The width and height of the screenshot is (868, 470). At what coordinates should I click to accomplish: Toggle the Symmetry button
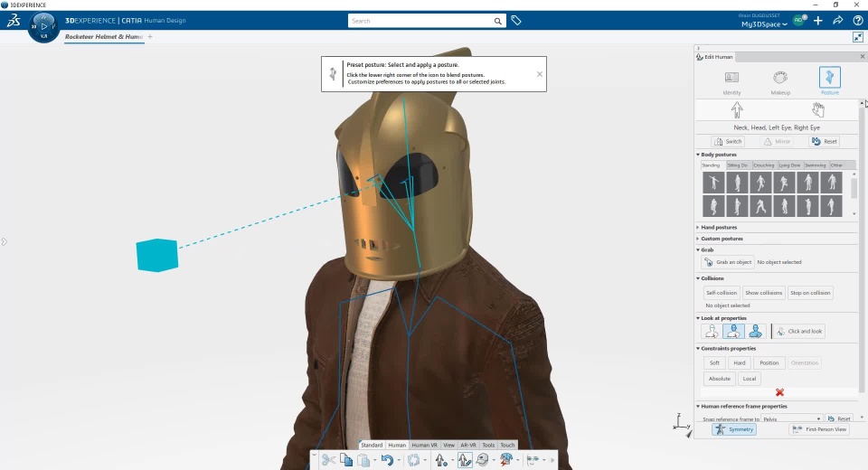tap(734, 429)
